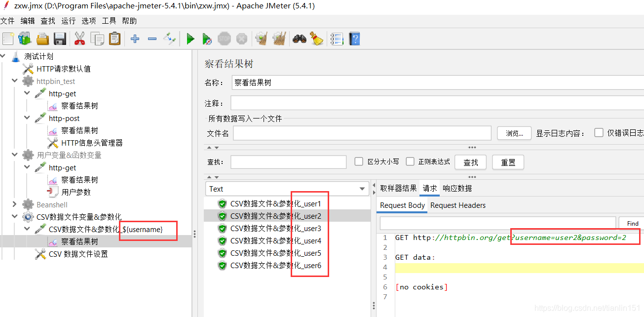Click the text field beside Find
This screenshot has width=644, height=317.
click(x=497, y=223)
